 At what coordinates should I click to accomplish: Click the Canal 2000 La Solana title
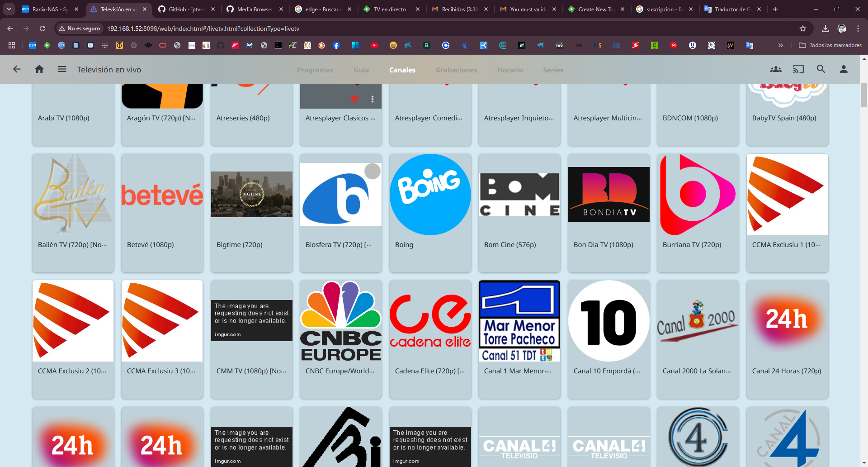(x=697, y=371)
